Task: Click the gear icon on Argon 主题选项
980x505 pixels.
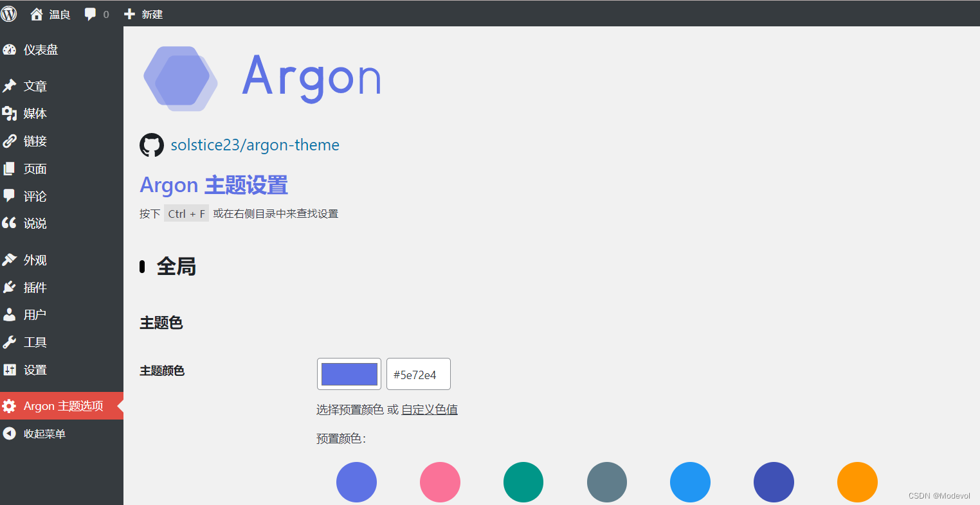Action: tap(10, 405)
